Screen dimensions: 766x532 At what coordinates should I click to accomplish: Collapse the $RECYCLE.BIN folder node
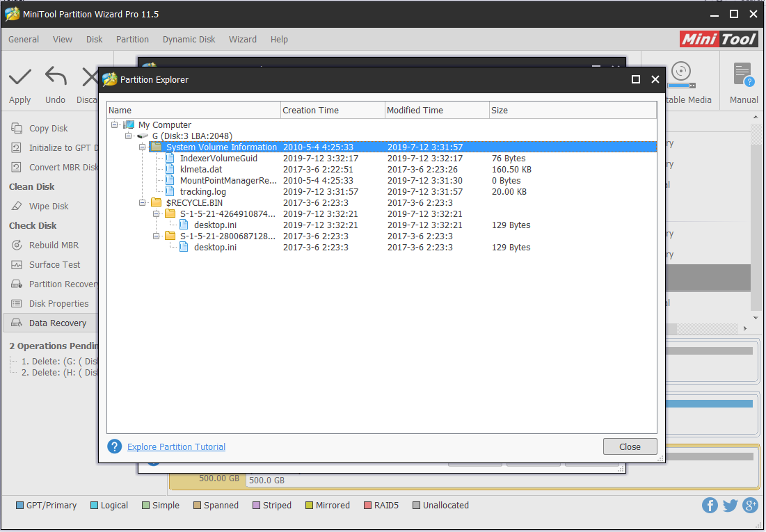142,203
